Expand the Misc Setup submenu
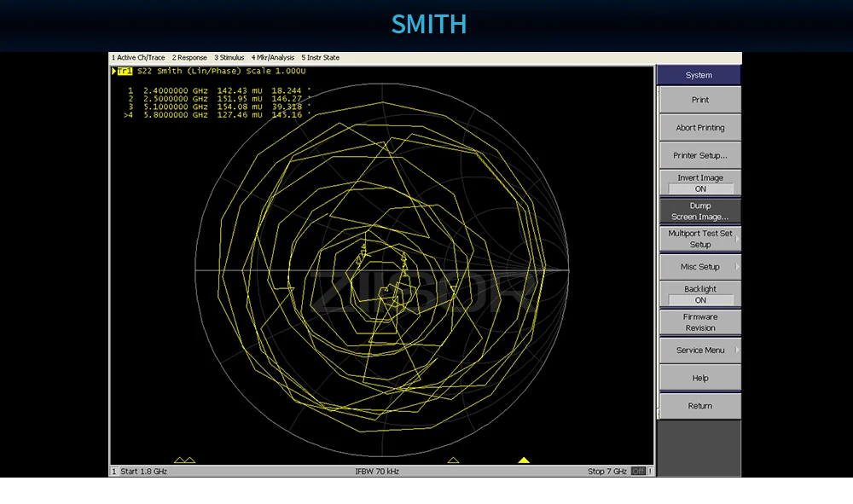 (699, 267)
